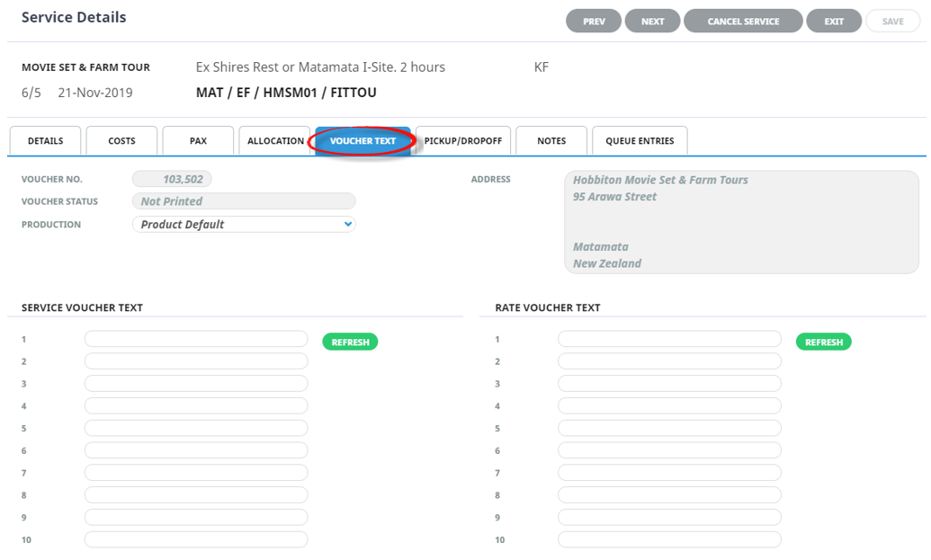Open the NOTES tab
The height and width of the screenshot is (560, 931).
551,141
